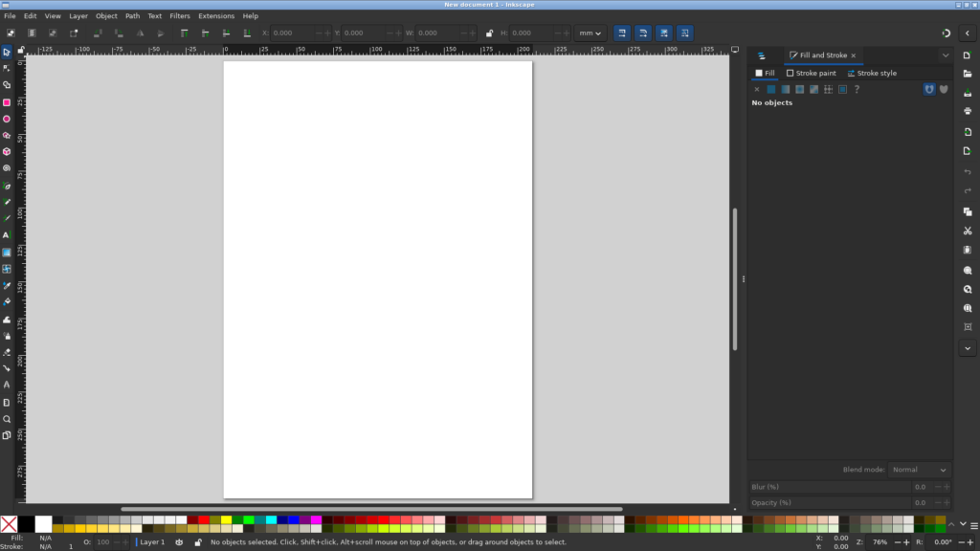This screenshot has height=551, width=980.
Task: Select the Selector arrow tool
Action: click(7, 52)
